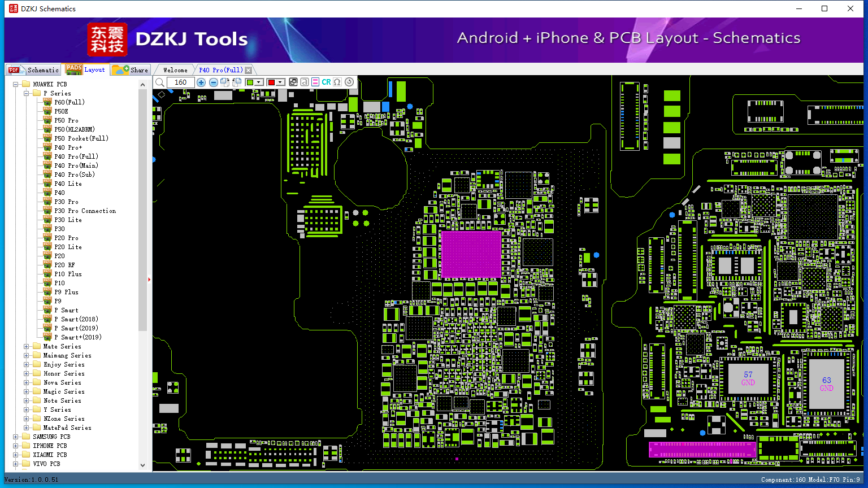The width and height of the screenshot is (868, 488).
Task: Click the blue zoom out minus button
Action: [213, 82]
